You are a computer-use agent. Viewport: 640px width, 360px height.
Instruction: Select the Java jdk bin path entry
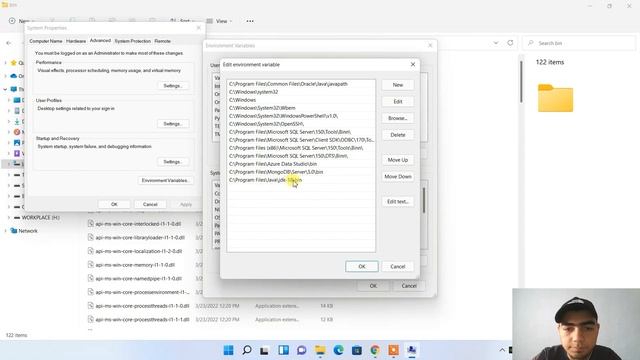click(x=301, y=180)
